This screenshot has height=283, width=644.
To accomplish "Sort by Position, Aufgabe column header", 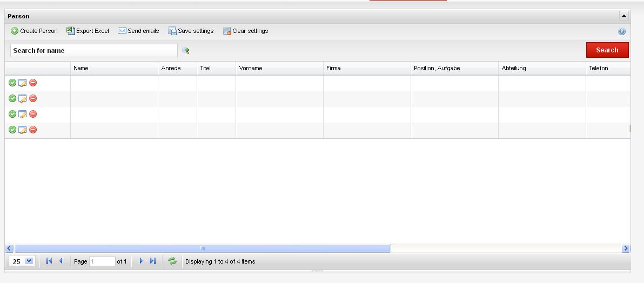I will click(455, 68).
